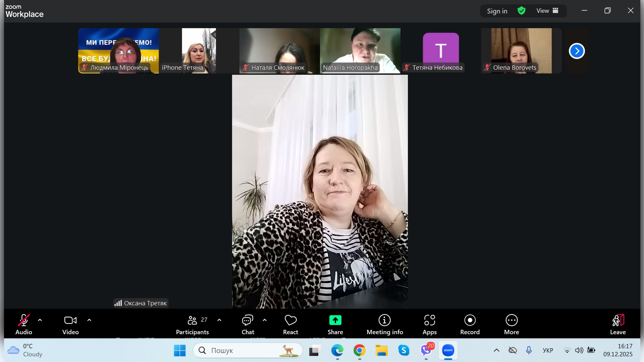Viewport: 644px width, 362px height.
Task: Expand video options arrow next to Video
Action: point(89,320)
